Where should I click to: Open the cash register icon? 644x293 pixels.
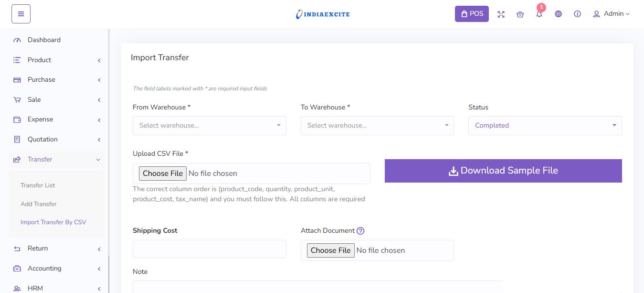tap(520, 14)
